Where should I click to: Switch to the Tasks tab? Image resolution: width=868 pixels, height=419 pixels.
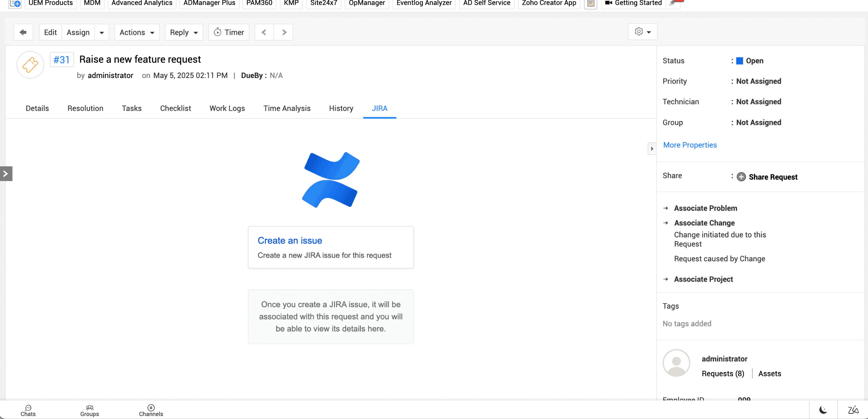coord(132,108)
